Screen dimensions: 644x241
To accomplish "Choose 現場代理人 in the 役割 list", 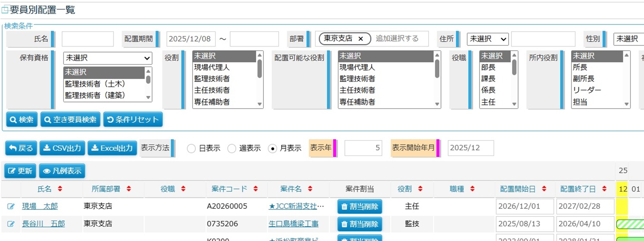I will tap(211, 67).
